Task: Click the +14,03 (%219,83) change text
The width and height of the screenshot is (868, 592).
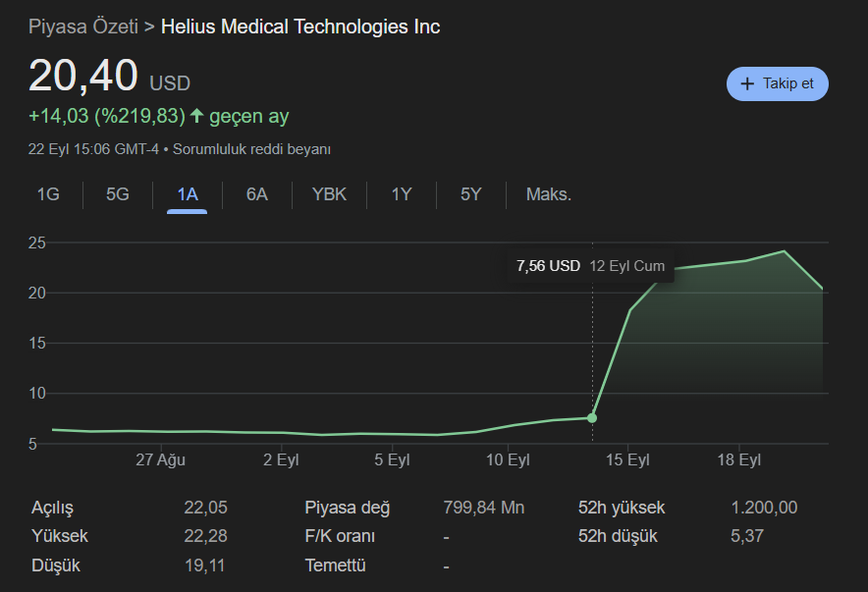Action: tap(107, 116)
